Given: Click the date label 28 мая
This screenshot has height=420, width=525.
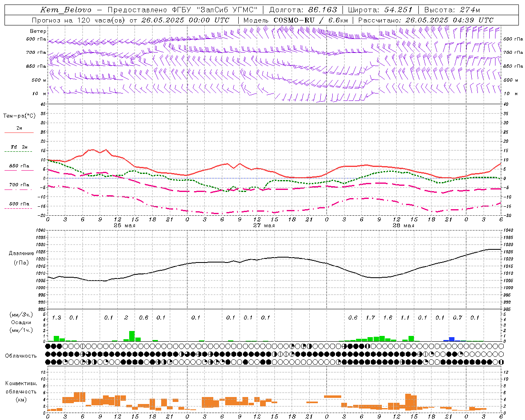Looking at the screenshot, I should click(403, 226).
